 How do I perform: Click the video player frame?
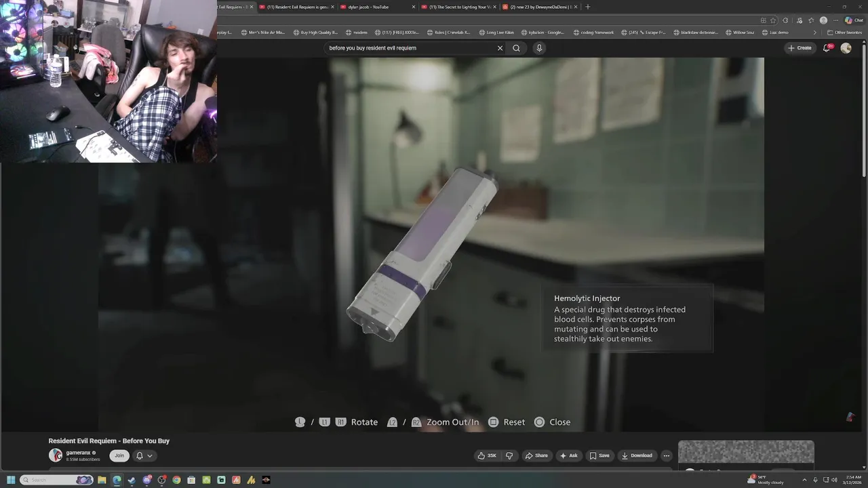point(431,244)
